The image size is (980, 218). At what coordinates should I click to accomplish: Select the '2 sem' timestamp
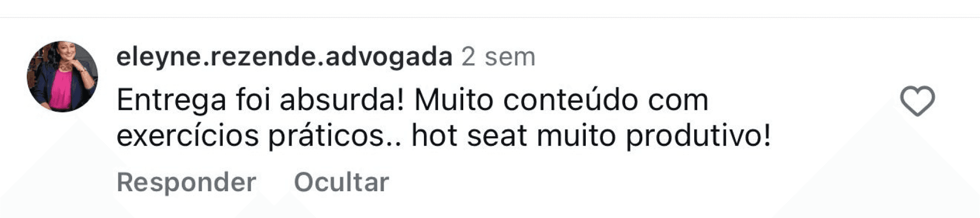point(498,57)
